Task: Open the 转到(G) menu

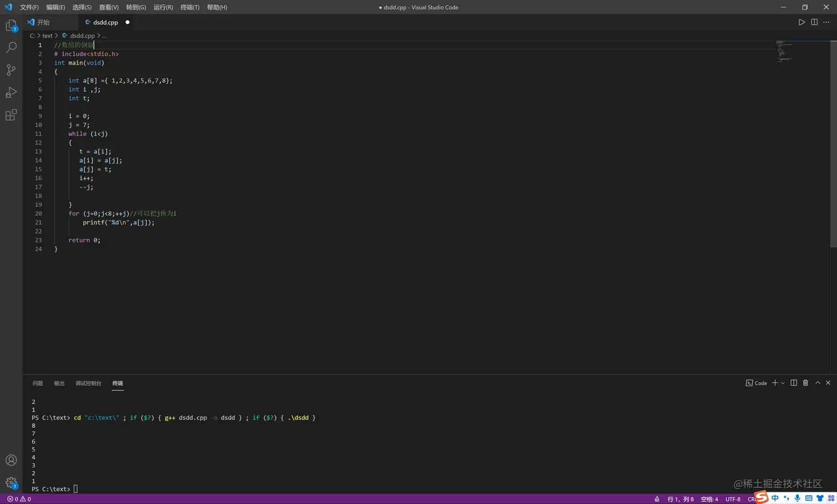Action: click(136, 7)
